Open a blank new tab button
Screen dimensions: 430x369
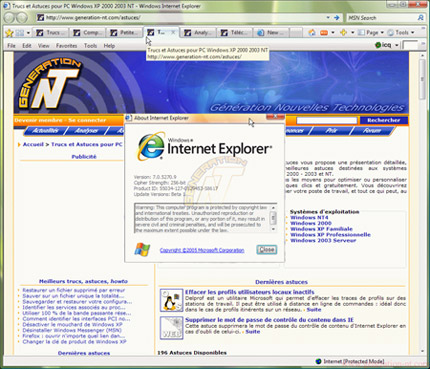coord(296,33)
